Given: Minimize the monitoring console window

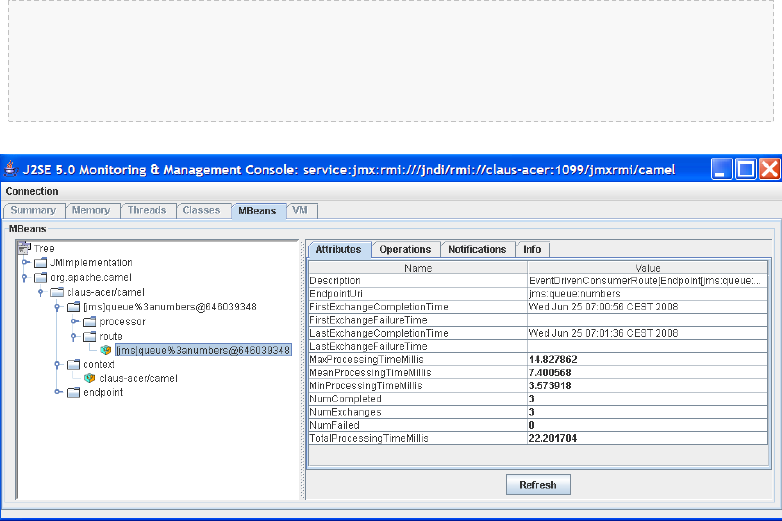Looking at the screenshot, I should tap(721, 169).
